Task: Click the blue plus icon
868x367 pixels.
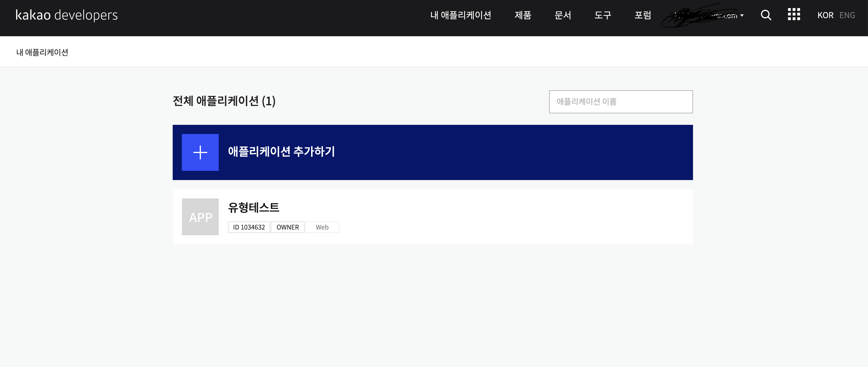Action: 200,152
